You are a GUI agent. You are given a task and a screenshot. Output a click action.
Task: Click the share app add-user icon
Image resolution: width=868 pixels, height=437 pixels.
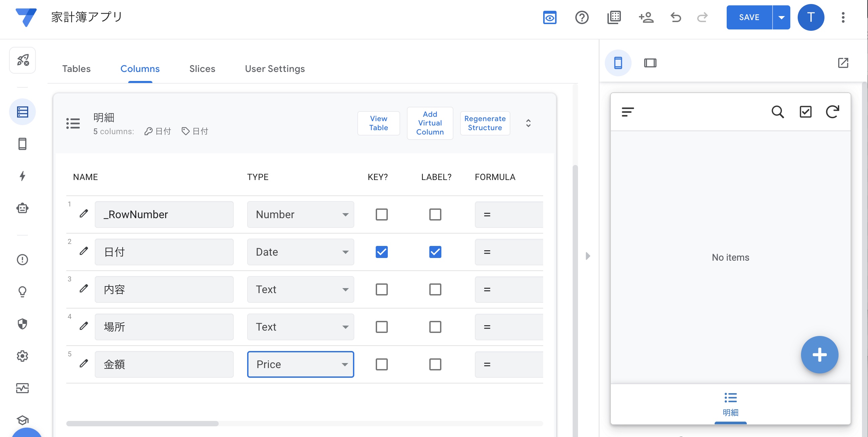tap(646, 17)
